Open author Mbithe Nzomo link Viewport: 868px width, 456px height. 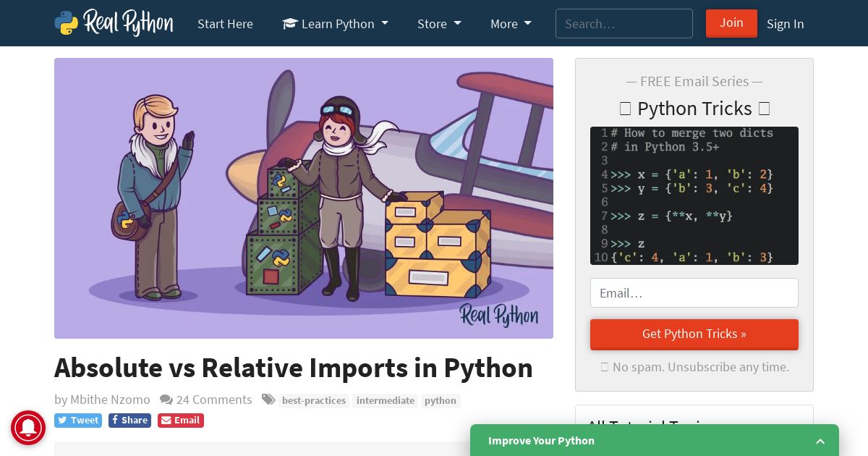click(x=110, y=400)
